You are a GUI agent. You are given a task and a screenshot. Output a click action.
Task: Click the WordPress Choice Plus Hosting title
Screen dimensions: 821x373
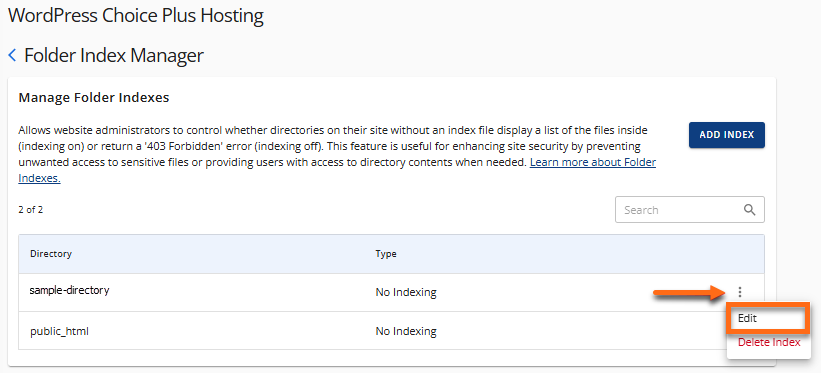coord(136,16)
